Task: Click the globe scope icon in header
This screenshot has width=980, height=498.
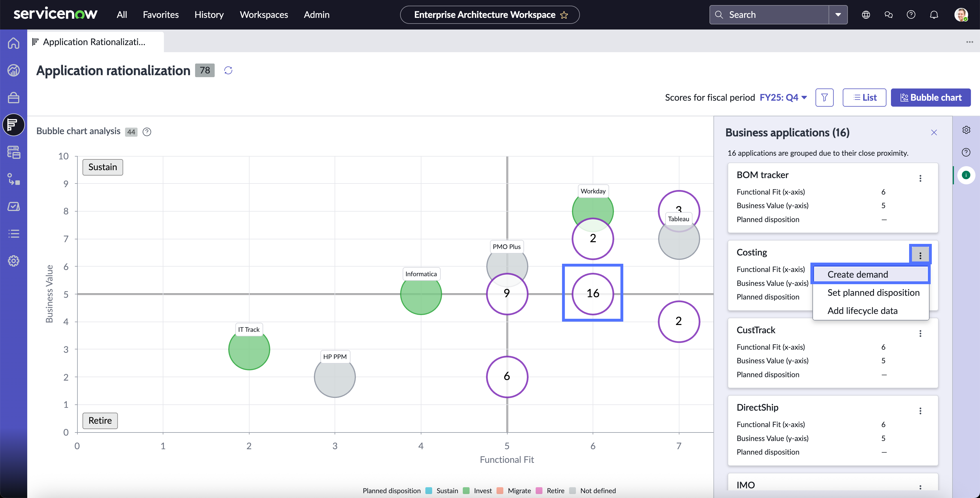Action: 866,14
